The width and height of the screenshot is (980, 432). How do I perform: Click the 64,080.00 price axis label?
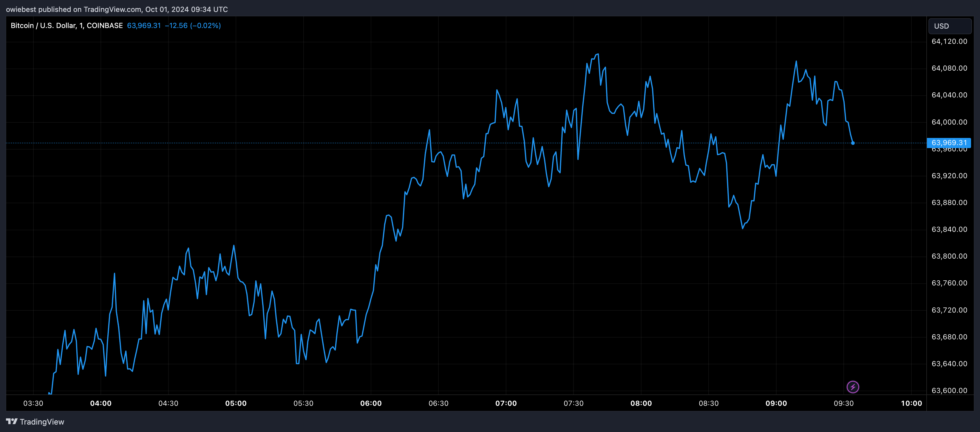coord(949,69)
